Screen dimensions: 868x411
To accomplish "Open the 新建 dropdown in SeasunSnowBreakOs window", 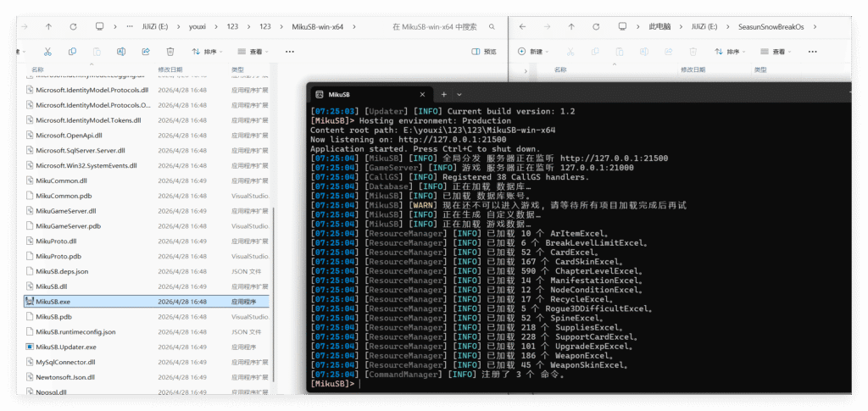I will [x=533, y=52].
